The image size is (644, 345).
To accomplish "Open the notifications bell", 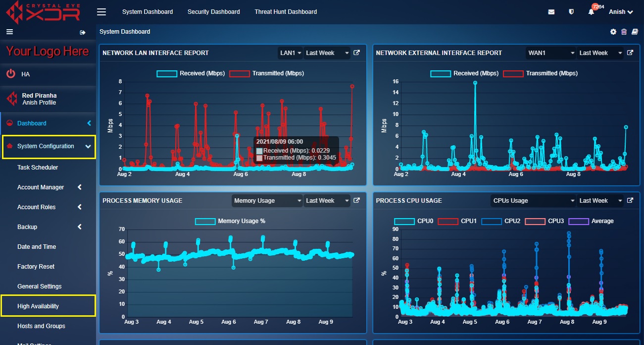I will coord(591,12).
